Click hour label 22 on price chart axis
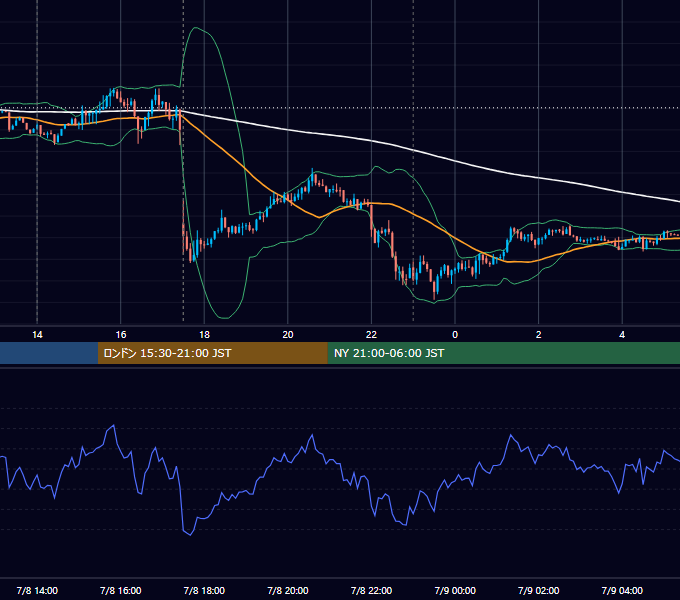Screen dimensions: 680x600 click(371, 335)
